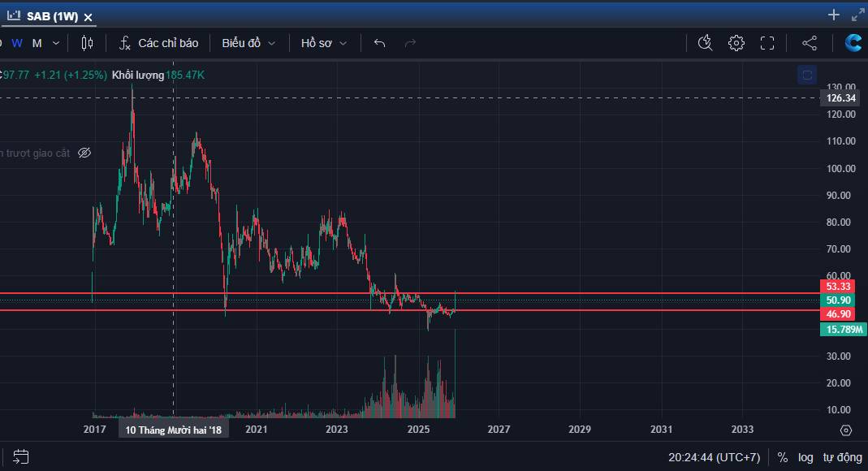Image resolution: width=868 pixels, height=471 pixels.
Task: Select the monthly M timeframe
Action: click(37, 43)
